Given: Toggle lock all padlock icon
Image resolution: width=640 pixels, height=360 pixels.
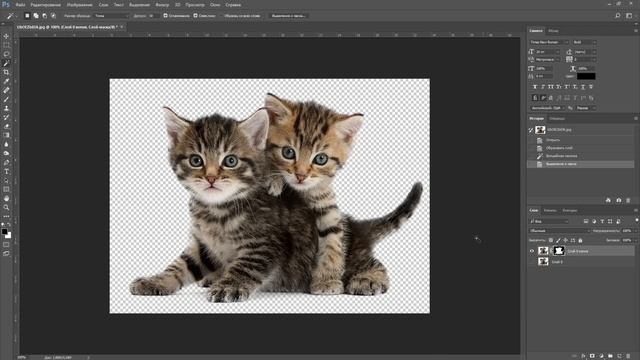Looking at the screenshot, I should 580,240.
